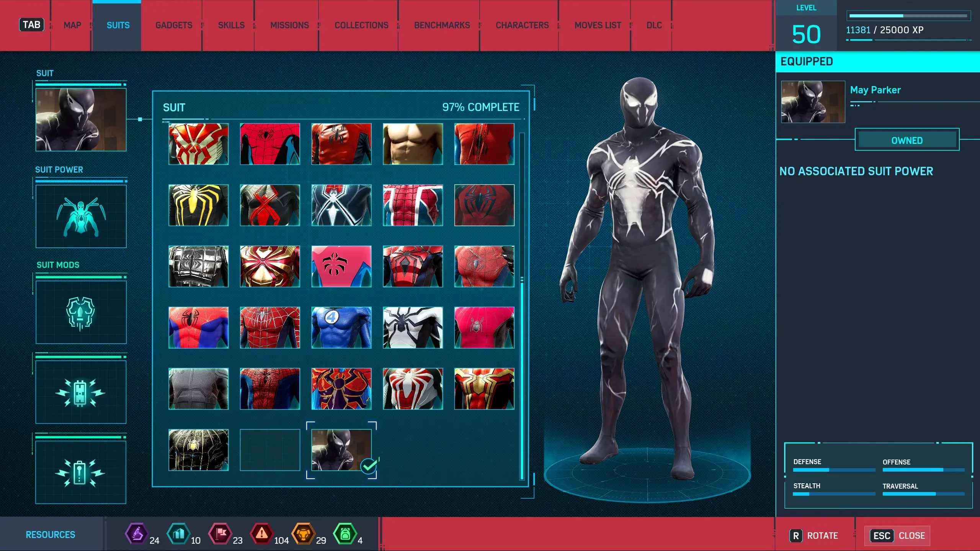This screenshot has height=551, width=980.
Task: Click the 'May Parker' suit name
Action: click(x=875, y=90)
